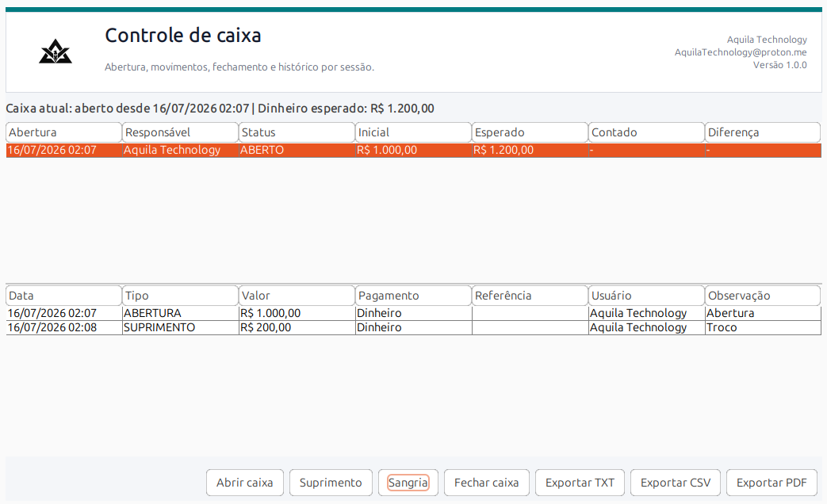Export the report with Exportar TXT

[x=580, y=483]
